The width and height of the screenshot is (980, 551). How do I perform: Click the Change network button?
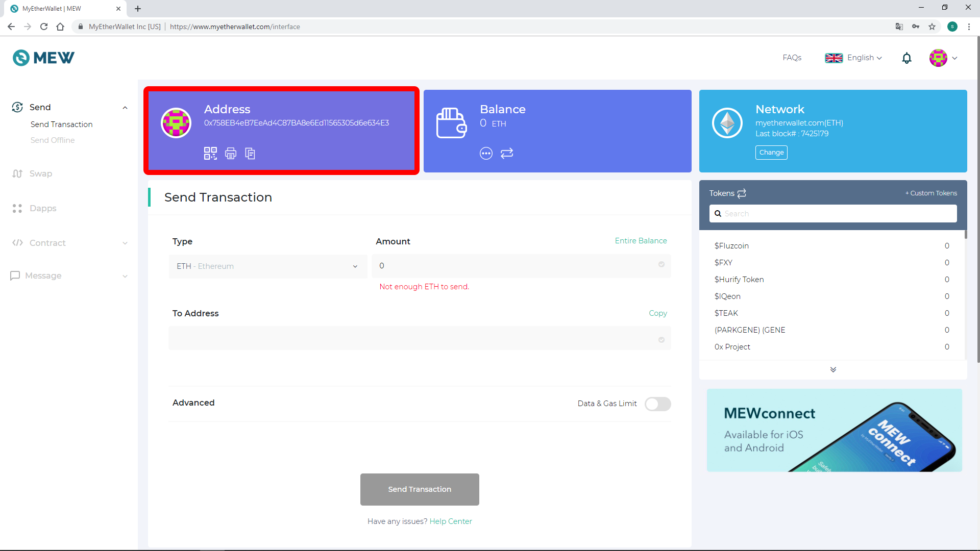pyautogui.click(x=771, y=153)
